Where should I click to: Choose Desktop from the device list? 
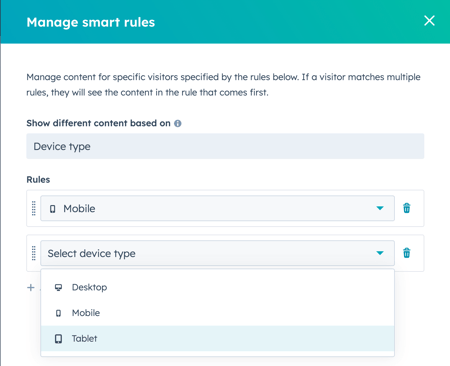click(x=217, y=287)
